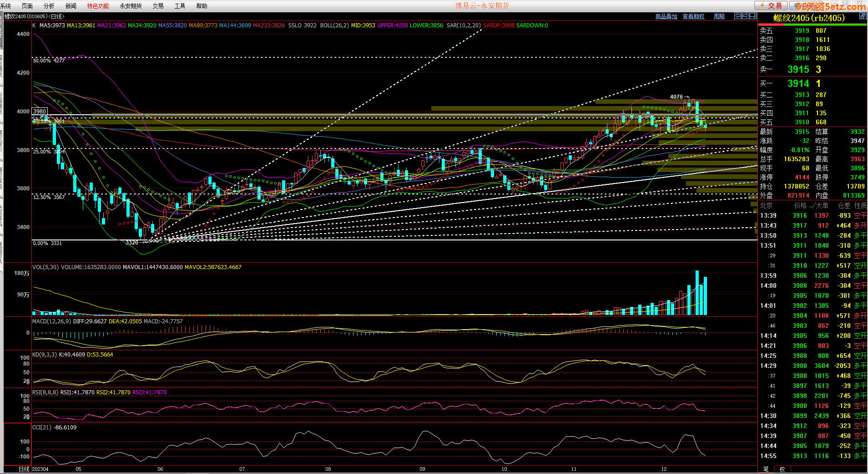Click the right arrow navigation icon
The height and width of the screenshot is (474, 868).
(x=745, y=16)
